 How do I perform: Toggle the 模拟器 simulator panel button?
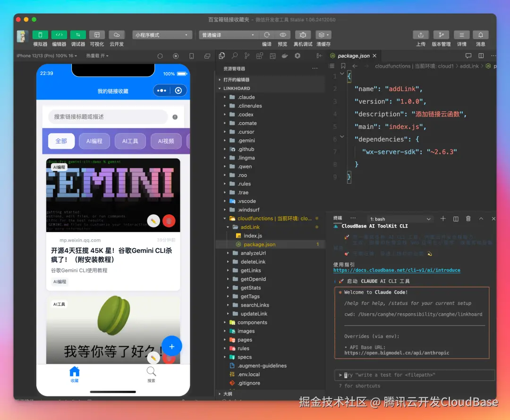coord(40,35)
